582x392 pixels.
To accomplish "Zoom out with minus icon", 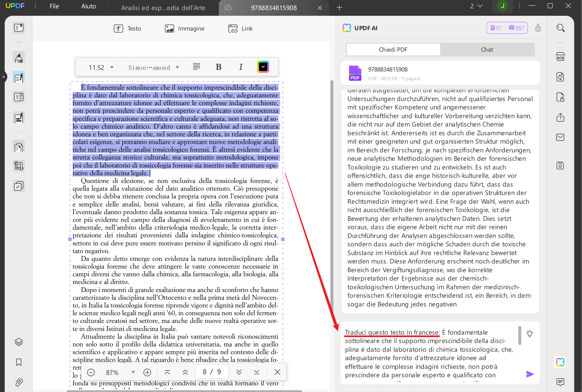I will pyautogui.click(x=91, y=372).
